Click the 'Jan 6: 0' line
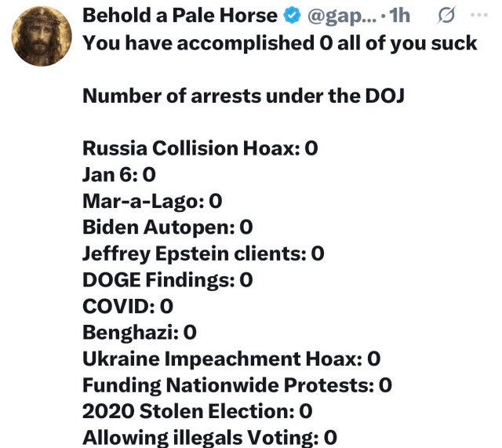Image resolution: width=502 pixels, height=448 pixels. [119, 175]
